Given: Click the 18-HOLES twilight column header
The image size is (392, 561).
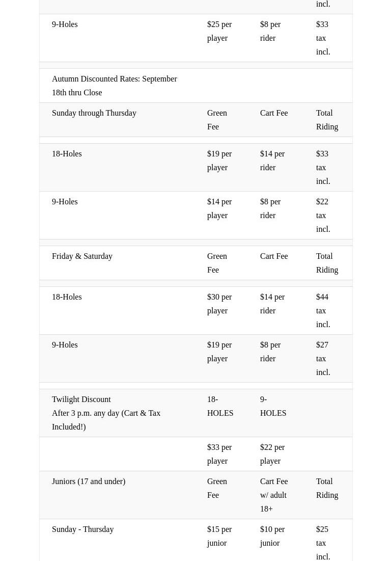Looking at the screenshot, I should [220, 406].
